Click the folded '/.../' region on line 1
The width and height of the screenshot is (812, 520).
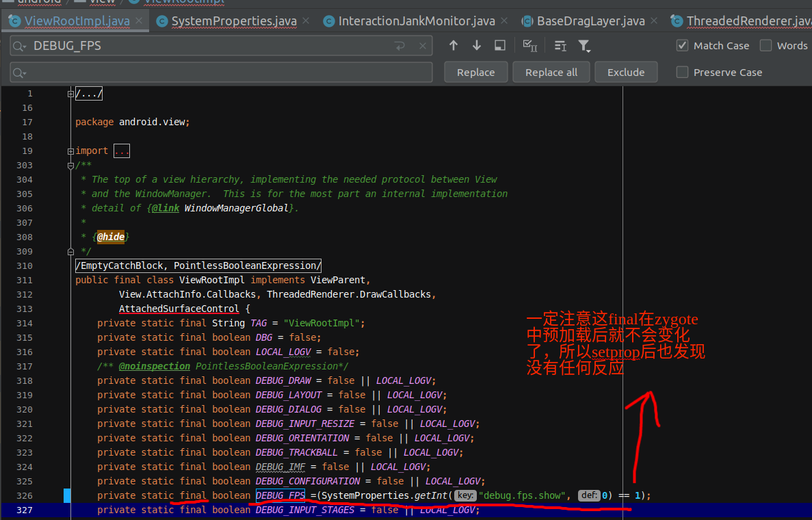(89, 94)
